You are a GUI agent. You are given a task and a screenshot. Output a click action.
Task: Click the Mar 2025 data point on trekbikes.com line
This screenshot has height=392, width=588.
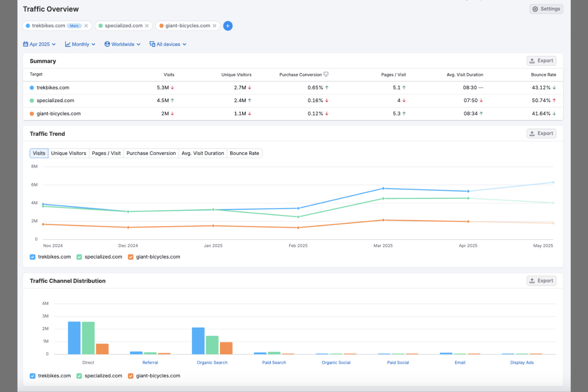(383, 189)
